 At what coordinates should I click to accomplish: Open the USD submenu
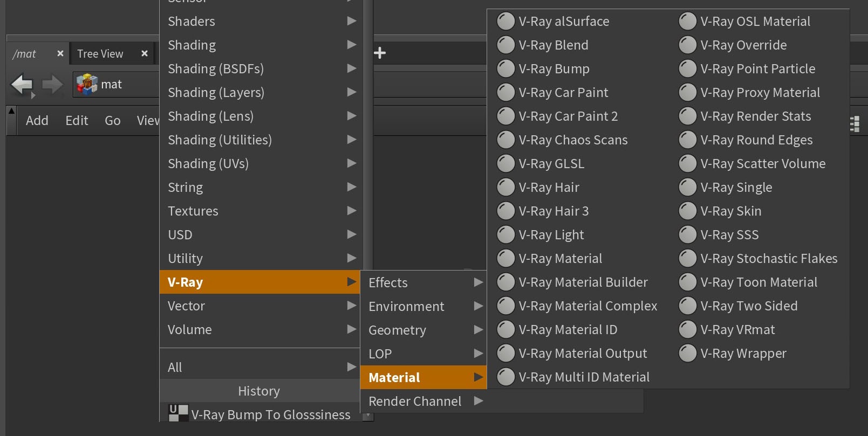(x=259, y=235)
